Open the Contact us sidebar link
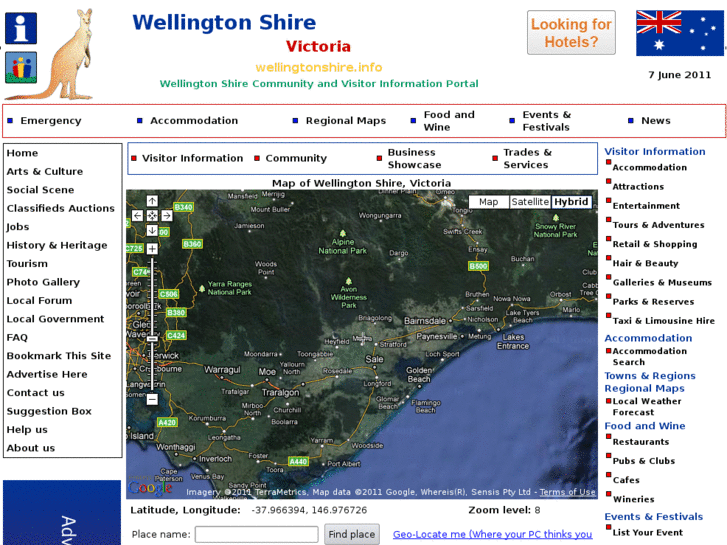 point(35,393)
